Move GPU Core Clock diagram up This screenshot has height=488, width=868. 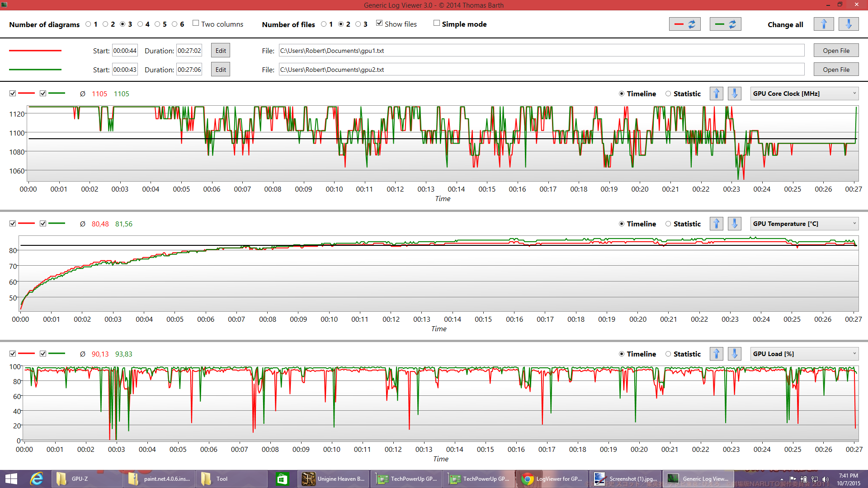click(716, 94)
